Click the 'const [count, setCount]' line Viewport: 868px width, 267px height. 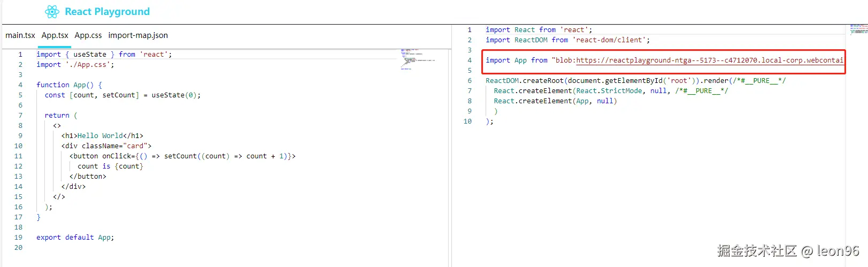(x=122, y=95)
